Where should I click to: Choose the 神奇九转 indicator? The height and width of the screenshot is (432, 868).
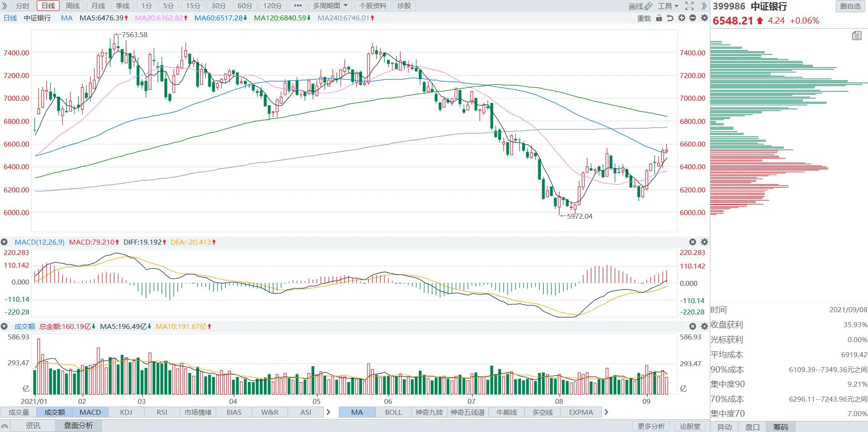click(x=429, y=412)
